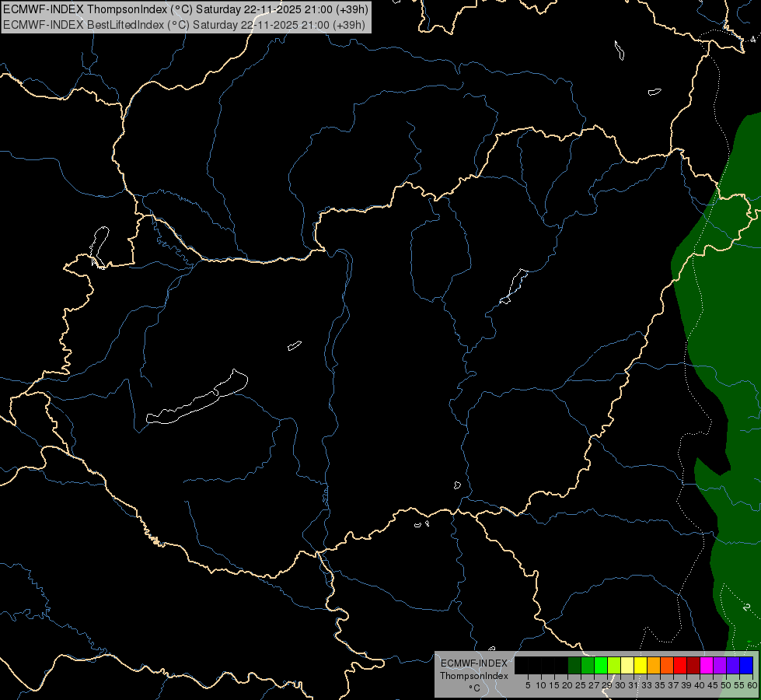Click the legend value 5

(528, 685)
